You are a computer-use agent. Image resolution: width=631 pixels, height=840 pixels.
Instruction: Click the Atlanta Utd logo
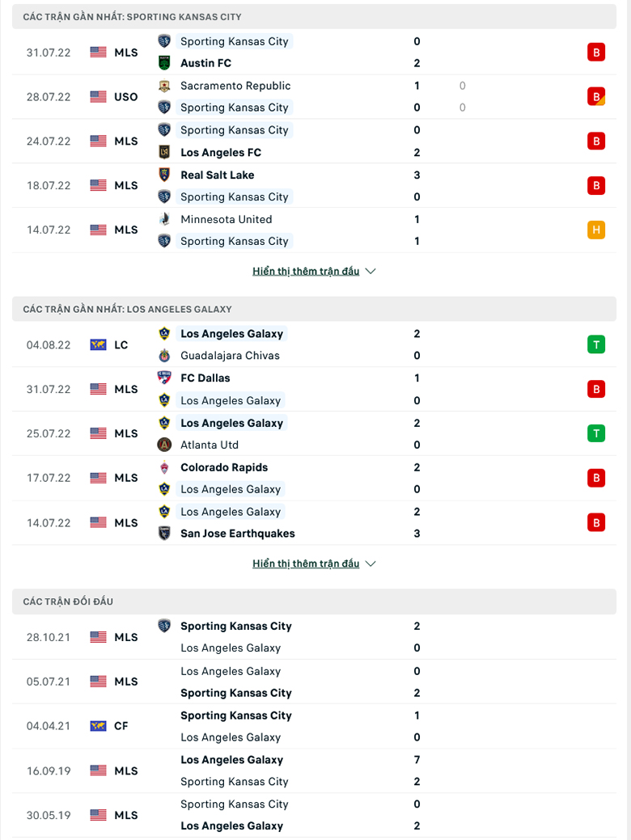click(x=164, y=445)
